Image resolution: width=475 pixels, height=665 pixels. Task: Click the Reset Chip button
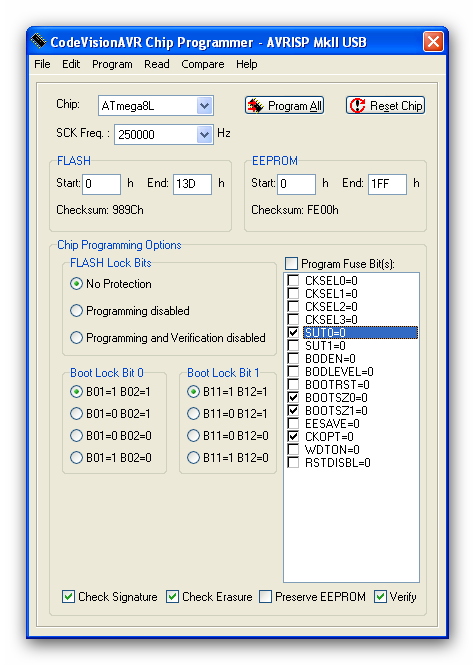(x=386, y=106)
